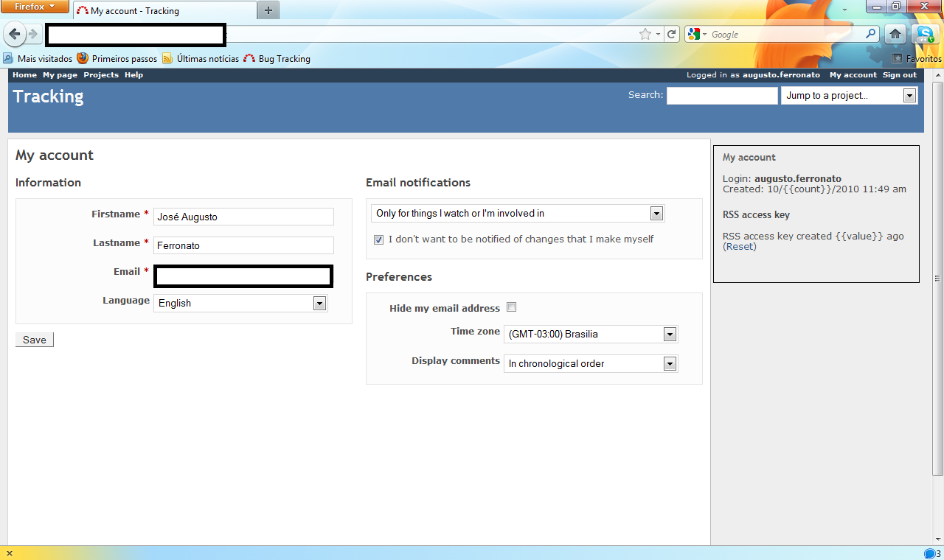
Task: Click the bookmark star icon
Action: pos(645,34)
